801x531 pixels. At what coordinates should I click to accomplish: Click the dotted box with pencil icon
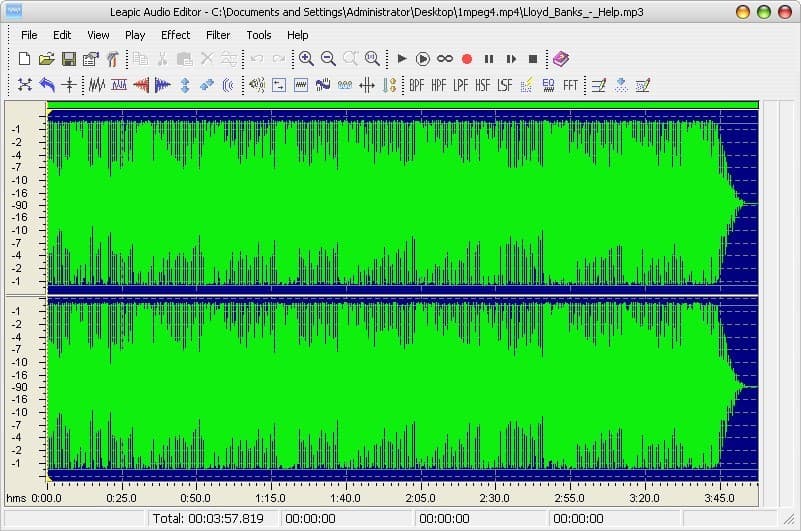click(x=643, y=85)
